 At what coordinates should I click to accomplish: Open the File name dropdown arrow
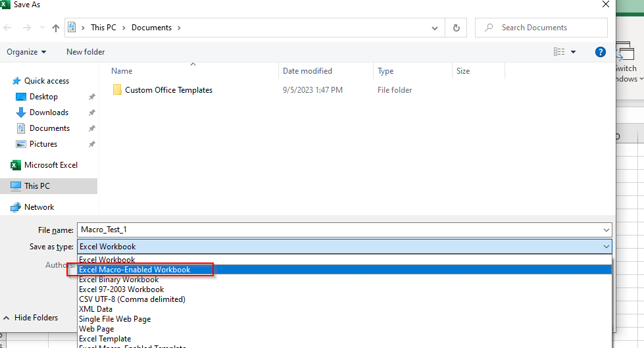click(605, 230)
